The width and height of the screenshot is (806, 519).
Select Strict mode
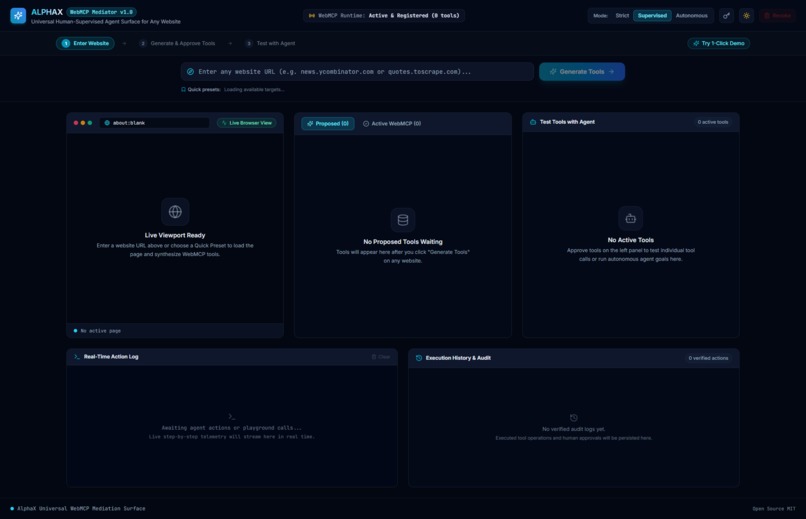click(622, 15)
